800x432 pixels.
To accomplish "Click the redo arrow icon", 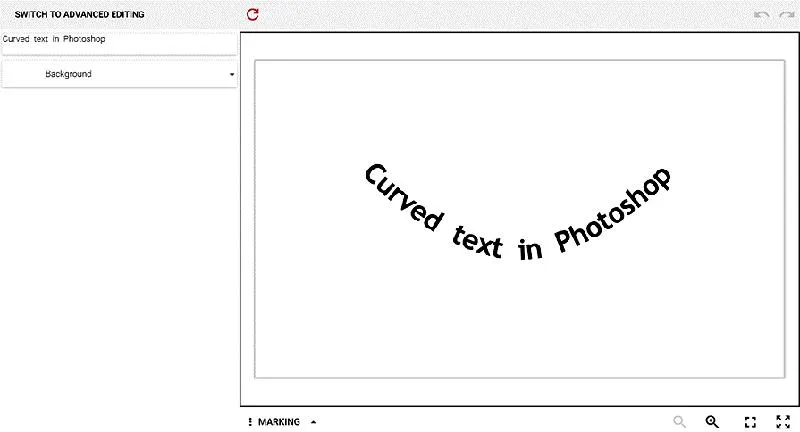I will pos(787,15).
